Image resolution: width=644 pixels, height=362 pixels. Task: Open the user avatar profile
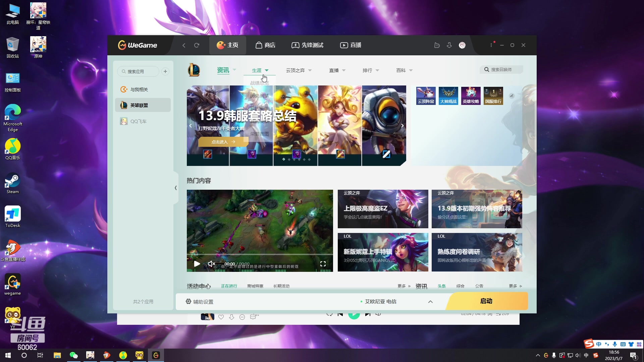pos(462,45)
